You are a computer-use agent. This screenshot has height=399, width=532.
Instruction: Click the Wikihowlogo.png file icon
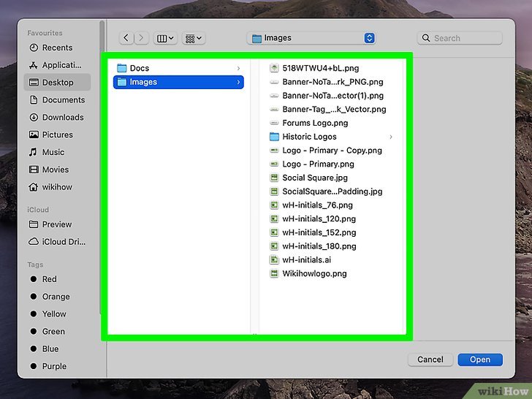click(x=274, y=273)
